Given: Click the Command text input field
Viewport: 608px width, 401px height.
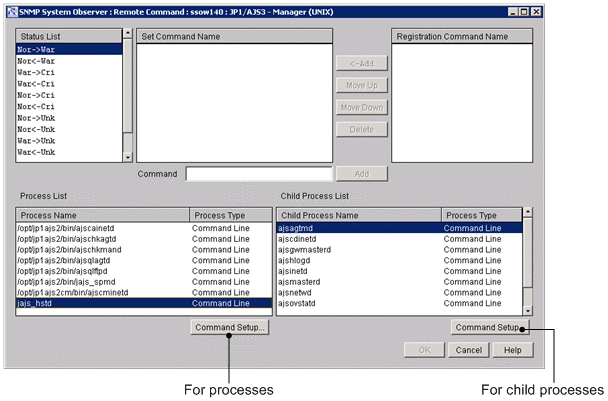Looking at the screenshot, I should pyautogui.click(x=257, y=174).
